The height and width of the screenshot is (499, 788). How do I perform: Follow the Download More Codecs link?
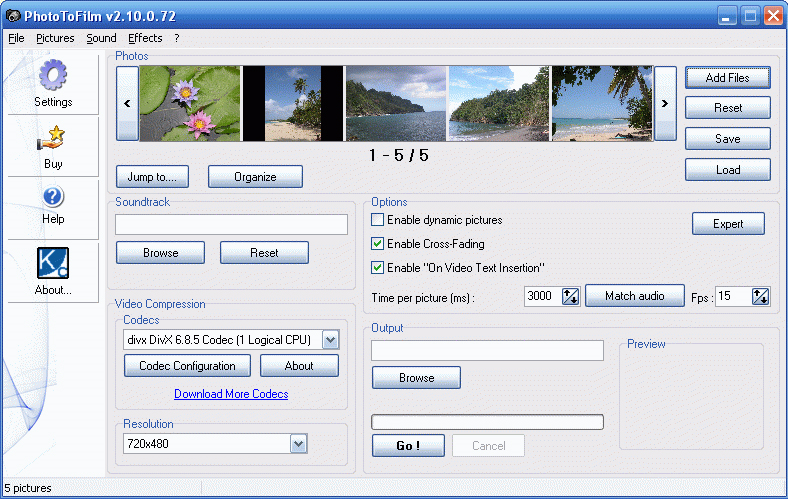tap(231, 394)
